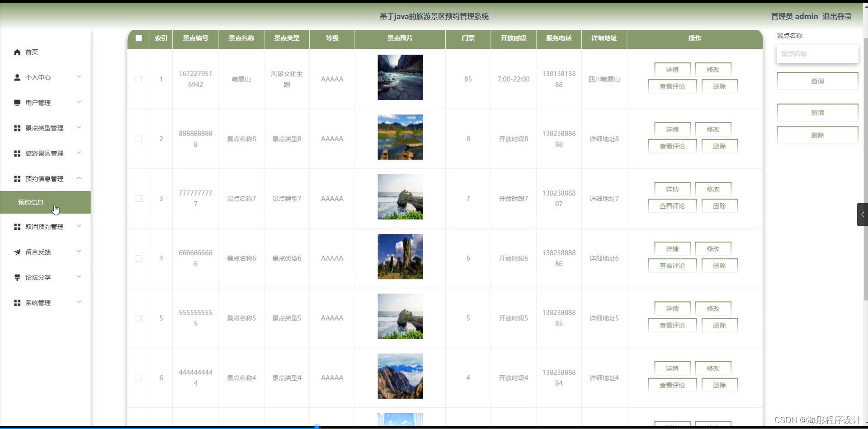Screen dimensions: 868x429
Task: Open the 景点名称8 lake boats thumbnail
Action: click(x=400, y=137)
